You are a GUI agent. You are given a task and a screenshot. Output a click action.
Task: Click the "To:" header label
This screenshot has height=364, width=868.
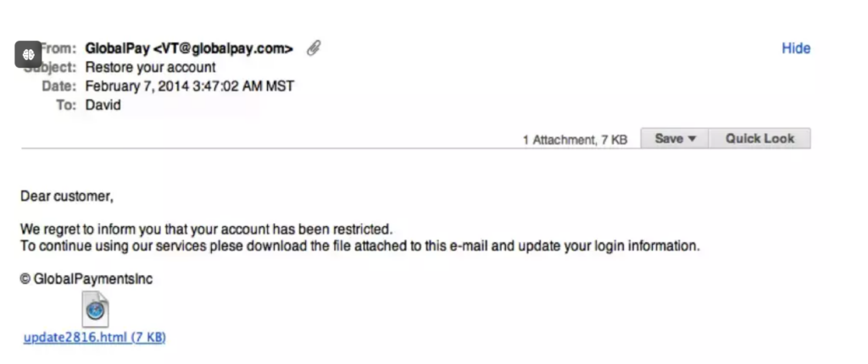(x=66, y=105)
